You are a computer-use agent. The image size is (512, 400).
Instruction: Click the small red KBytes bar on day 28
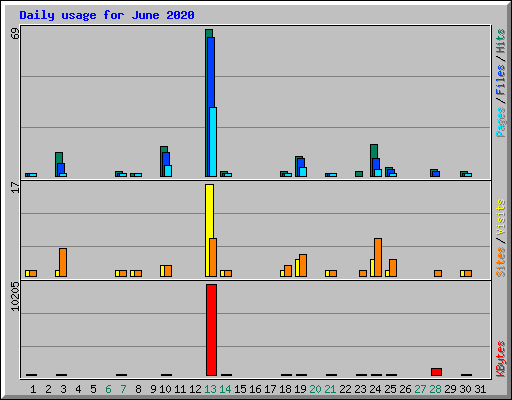pyautogui.click(x=436, y=372)
